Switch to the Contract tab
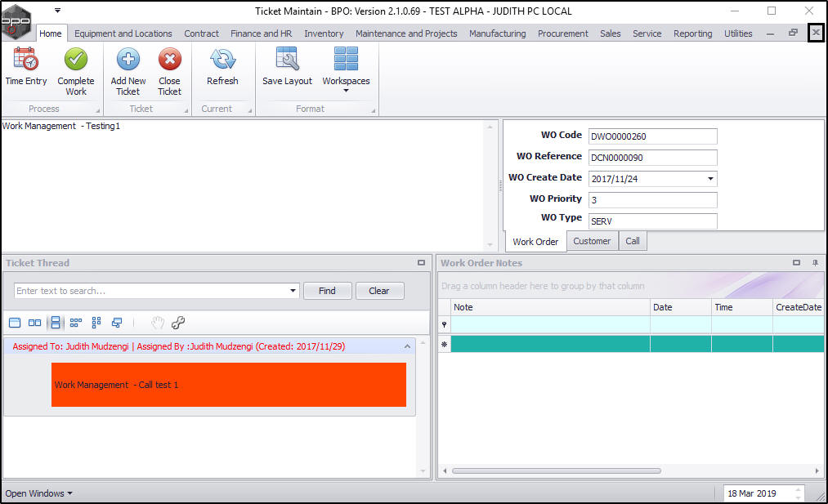This screenshot has width=828, height=504. (x=201, y=33)
